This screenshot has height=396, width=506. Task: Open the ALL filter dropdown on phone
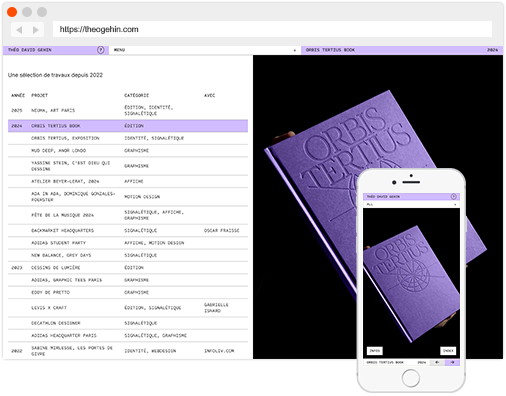pos(411,204)
